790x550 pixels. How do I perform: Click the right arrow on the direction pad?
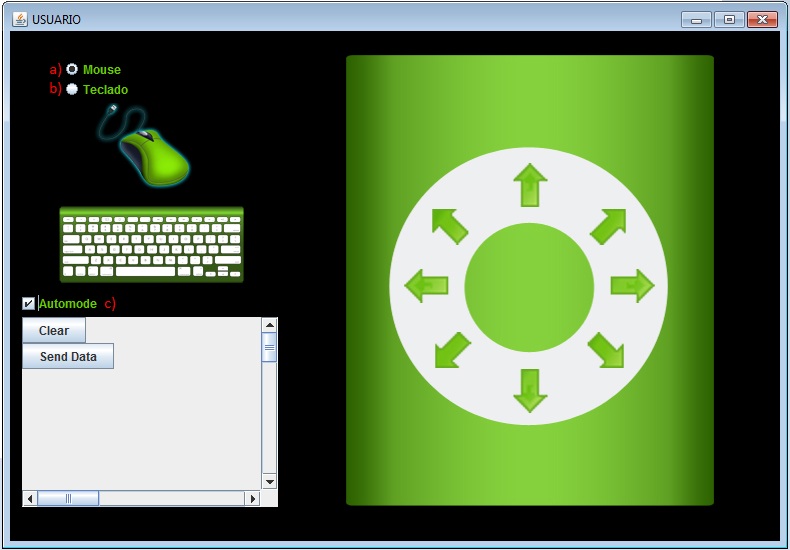pyautogui.click(x=633, y=286)
